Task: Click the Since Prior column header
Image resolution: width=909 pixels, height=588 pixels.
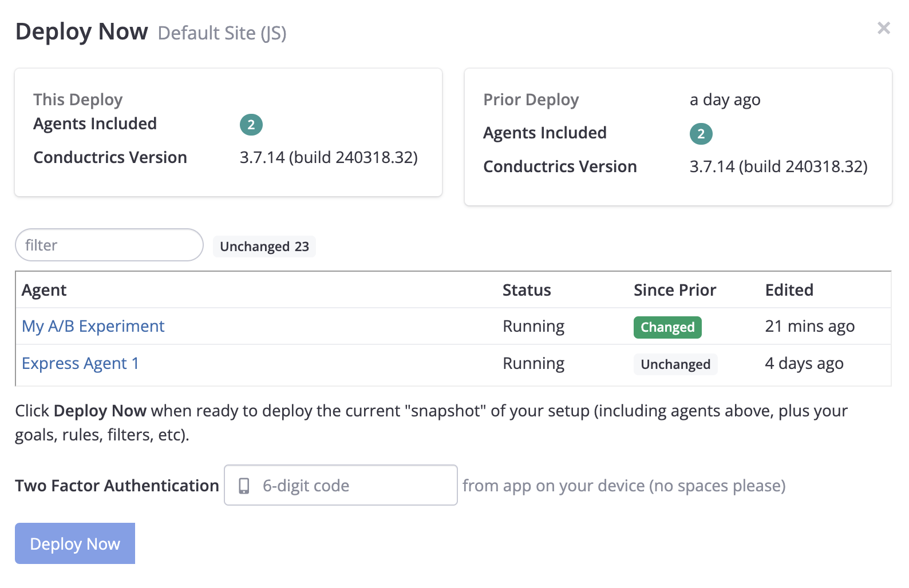Action: 674,291
